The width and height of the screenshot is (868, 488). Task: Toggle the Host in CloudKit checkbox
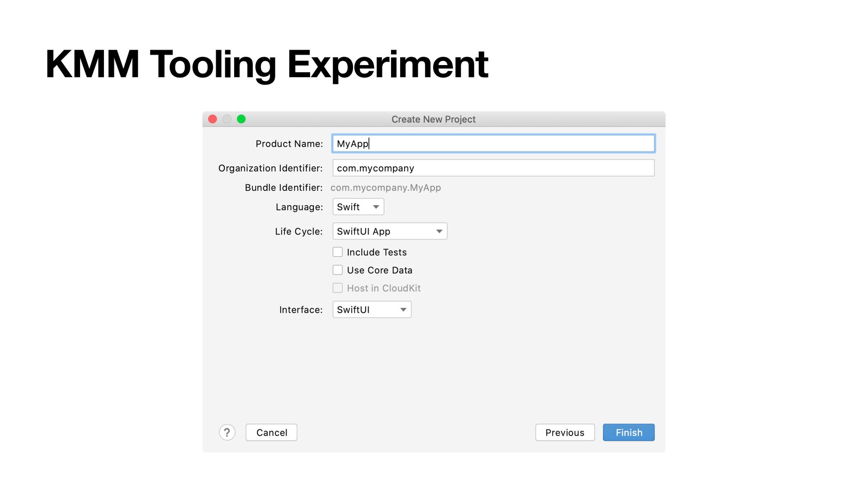[x=338, y=288]
